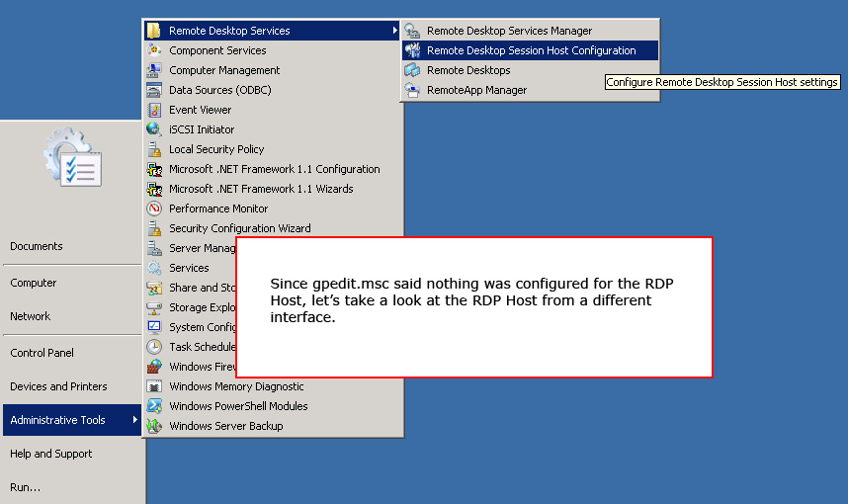Click the Session Host Configuration icon
The image size is (848, 504).
point(412,50)
